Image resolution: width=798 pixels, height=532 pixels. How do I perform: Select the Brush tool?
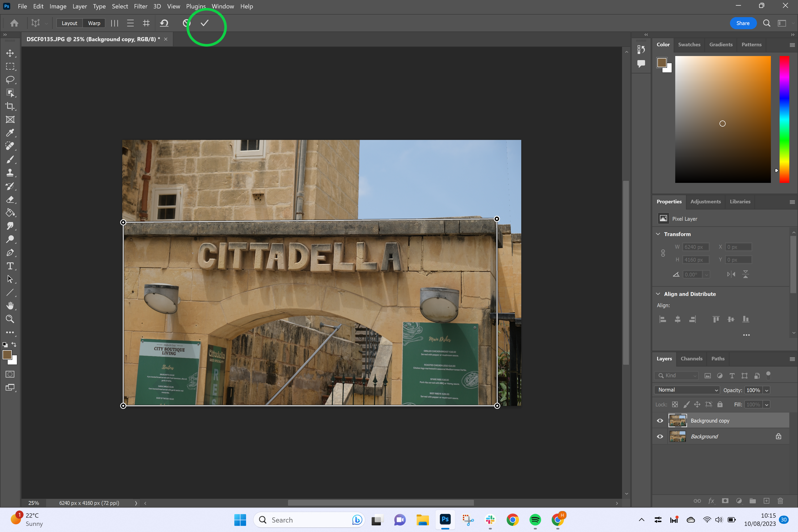point(10,159)
